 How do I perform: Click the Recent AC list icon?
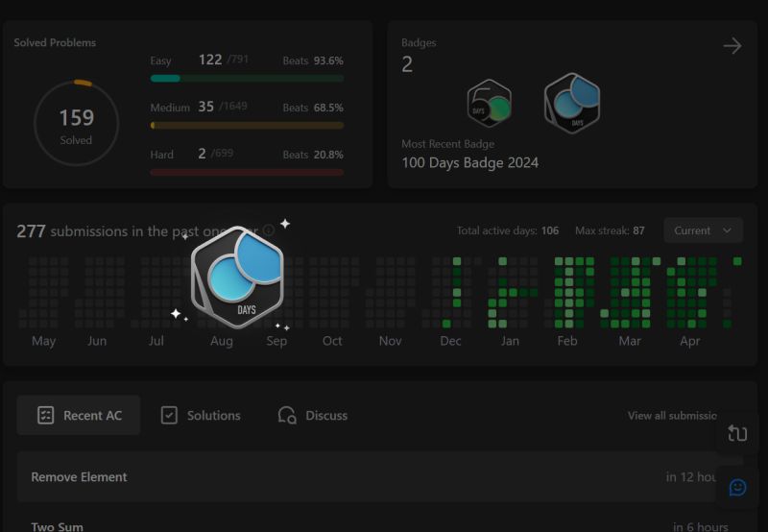pyautogui.click(x=45, y=416)
